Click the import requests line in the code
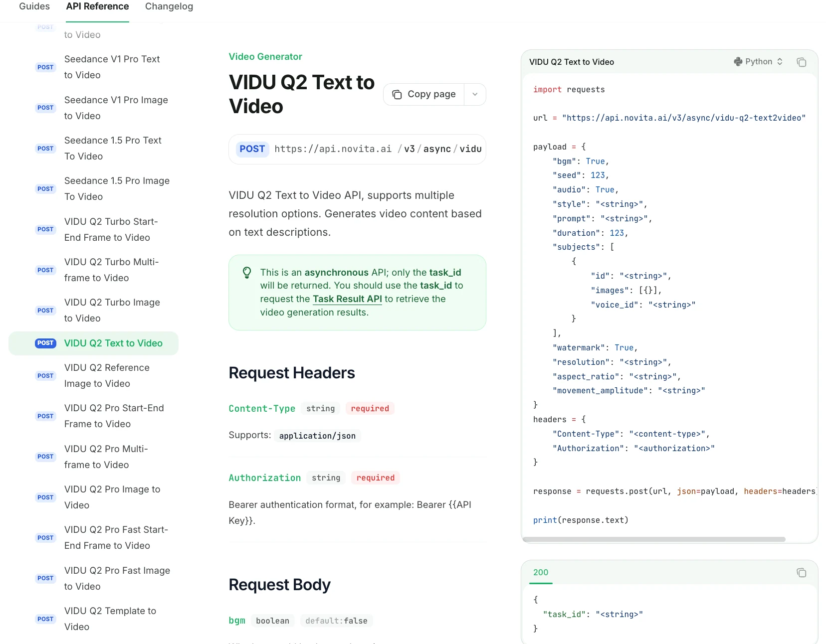The image size is (826, 644). click(569, 90)
